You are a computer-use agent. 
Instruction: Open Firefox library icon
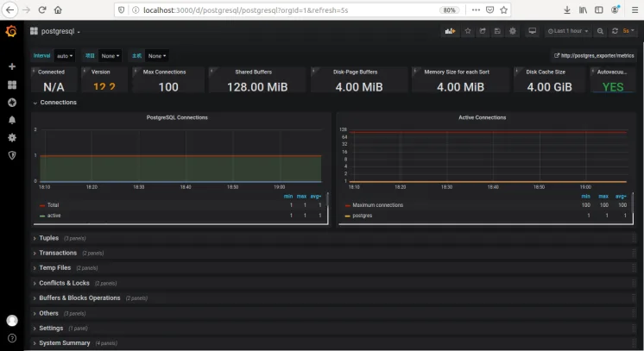point(583,9)
